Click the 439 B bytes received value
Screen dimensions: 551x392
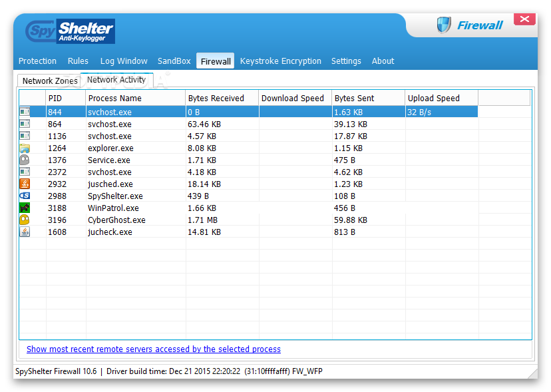pyautogui.click(x=198, y=196)
